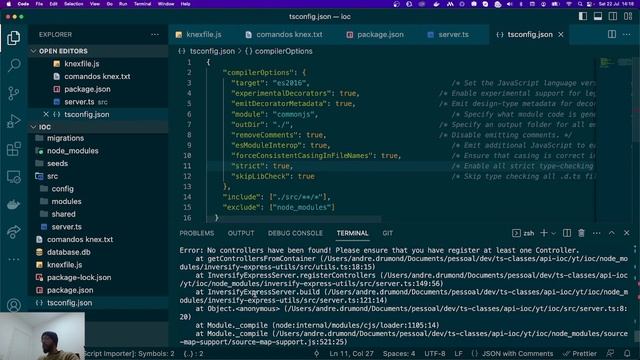Open database.db in the file tree
The height and width of the screenshot is (360, 640).
pyautogui.click(x=69, y=252)
